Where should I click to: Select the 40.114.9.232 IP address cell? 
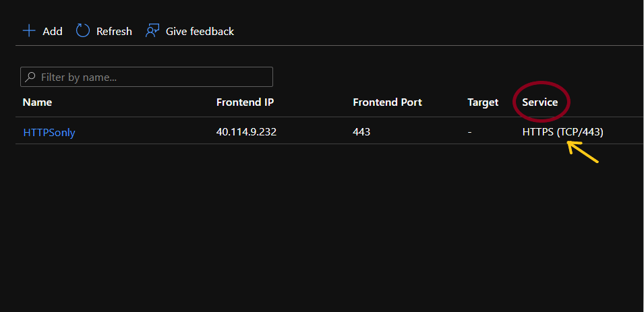[246, 132]
